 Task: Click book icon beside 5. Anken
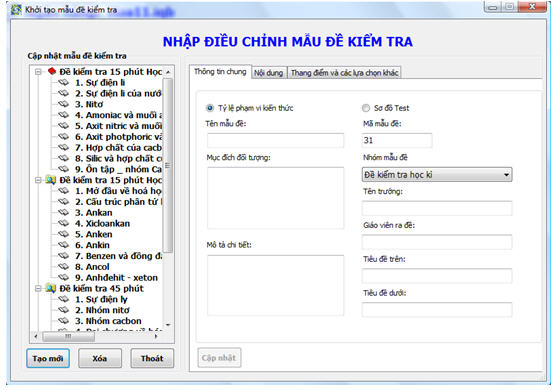point(63,234)
